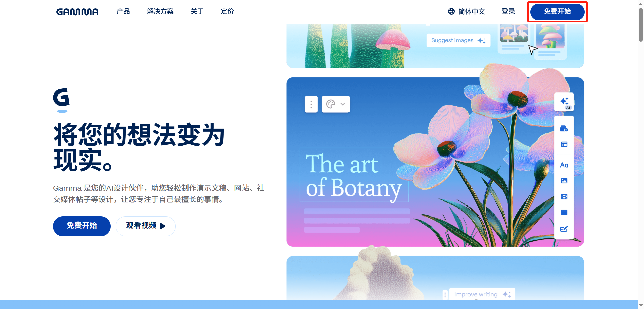The image size is (644, 309).
Task: Select the layout template icon
Action: 564,144
